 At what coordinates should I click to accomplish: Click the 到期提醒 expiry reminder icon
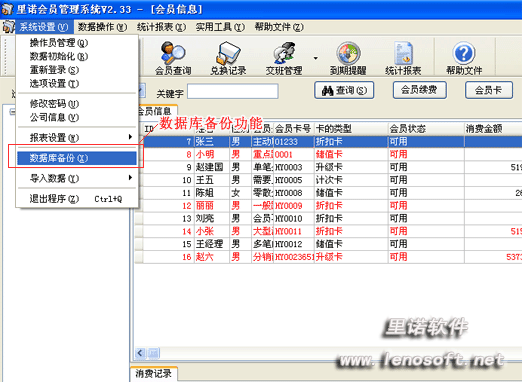point(348,58)
